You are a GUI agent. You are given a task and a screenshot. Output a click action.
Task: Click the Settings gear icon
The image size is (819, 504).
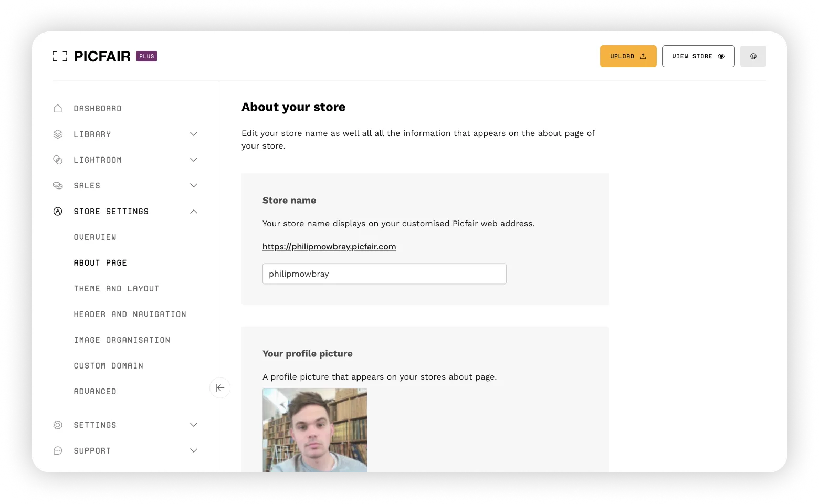[x=58, y=425]
